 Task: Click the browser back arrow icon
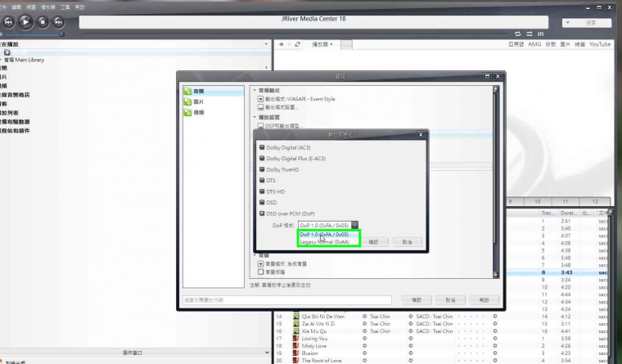pos(281,44)
